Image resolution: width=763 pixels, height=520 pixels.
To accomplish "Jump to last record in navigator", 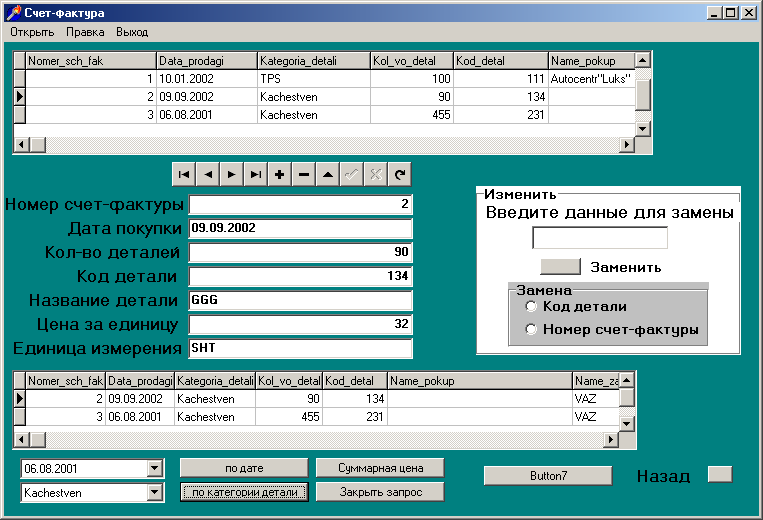I will coord(256,173).
